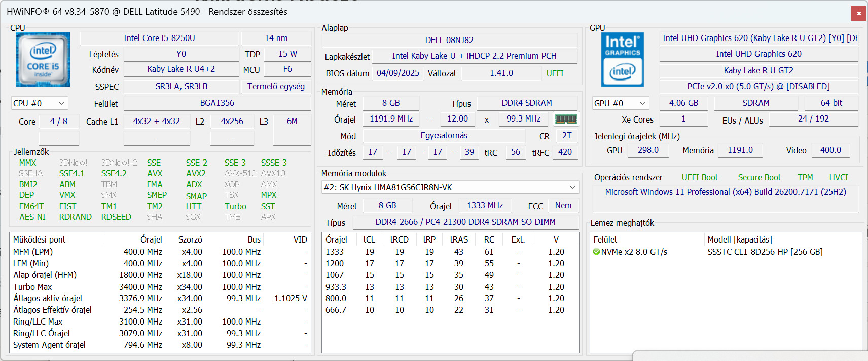Screen dimensions: 868x361
Task: Expand the SK Hynix memory module dropdown
Action: (x=450, y=187)
